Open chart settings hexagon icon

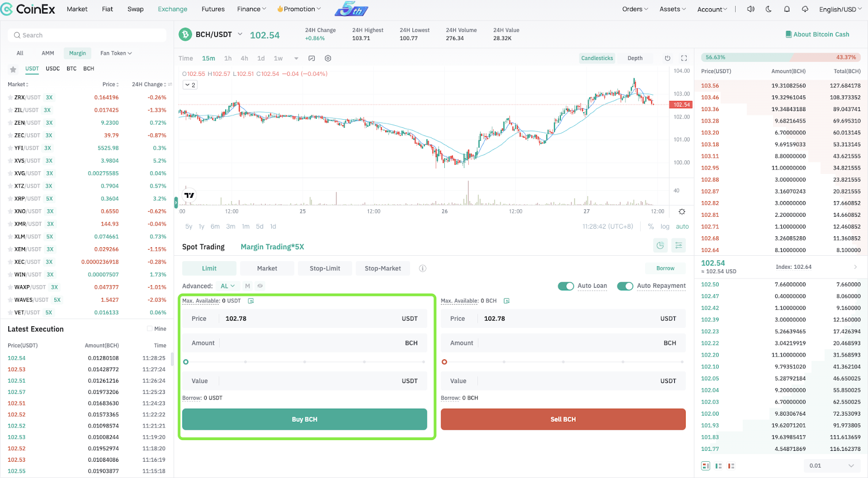328,59
